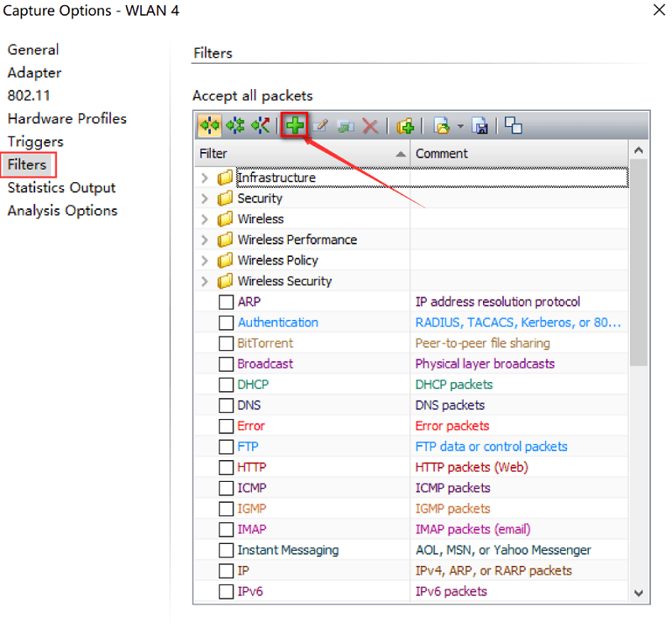The image size is (672, 628).
Task: Close the Capture Options dialog
Action: (659, 10)
